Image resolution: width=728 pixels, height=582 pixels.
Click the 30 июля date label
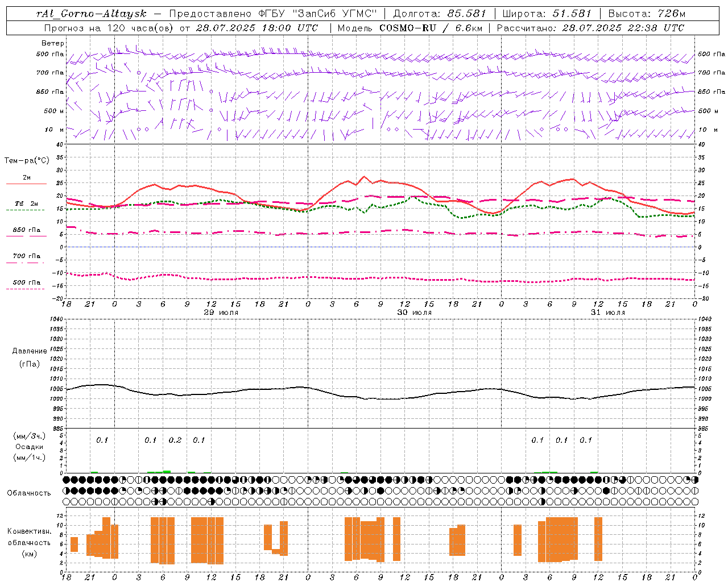pyautogui.click(x=415, y=313)
